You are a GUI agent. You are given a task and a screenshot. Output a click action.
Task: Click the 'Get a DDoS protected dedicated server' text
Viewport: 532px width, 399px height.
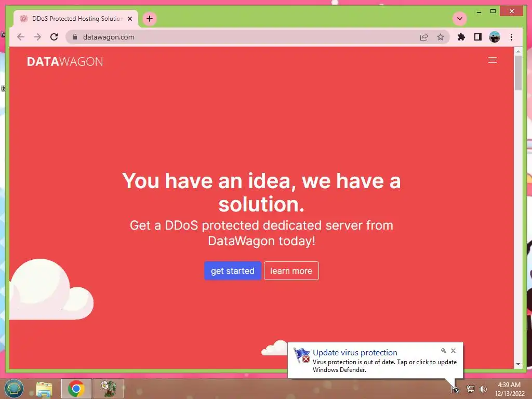point(261,233)
